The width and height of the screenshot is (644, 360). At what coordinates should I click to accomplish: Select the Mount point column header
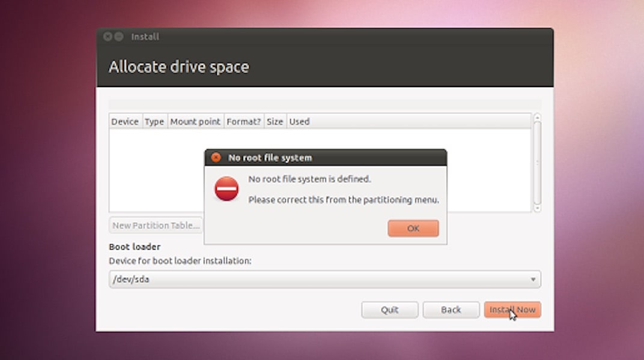tap(195, 121)
